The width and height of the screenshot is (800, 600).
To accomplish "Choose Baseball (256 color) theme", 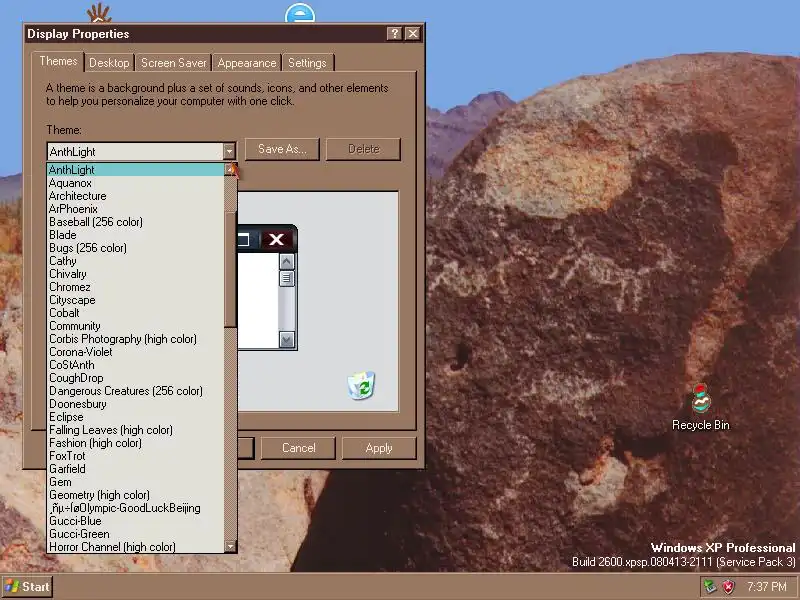I will point(136,222).
